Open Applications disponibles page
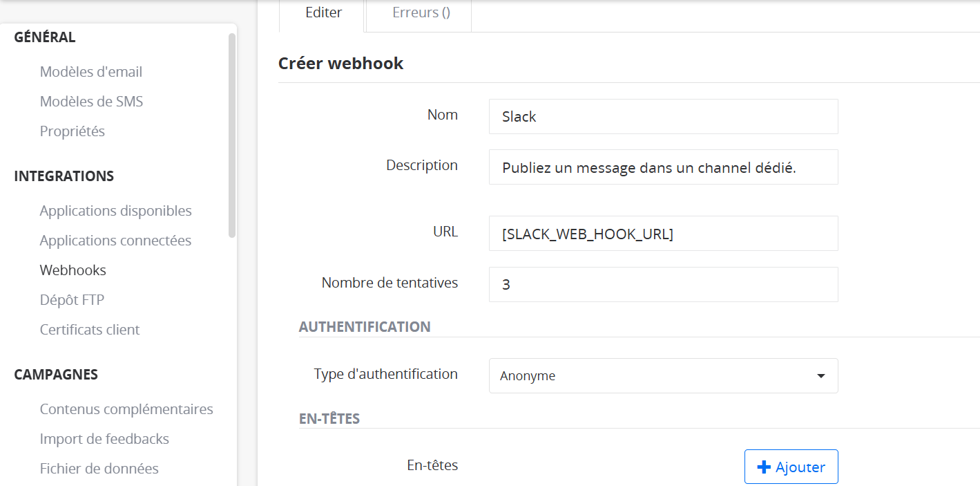Image resolution: width=980 pixels, height=486 pixels. coord(115,211)
